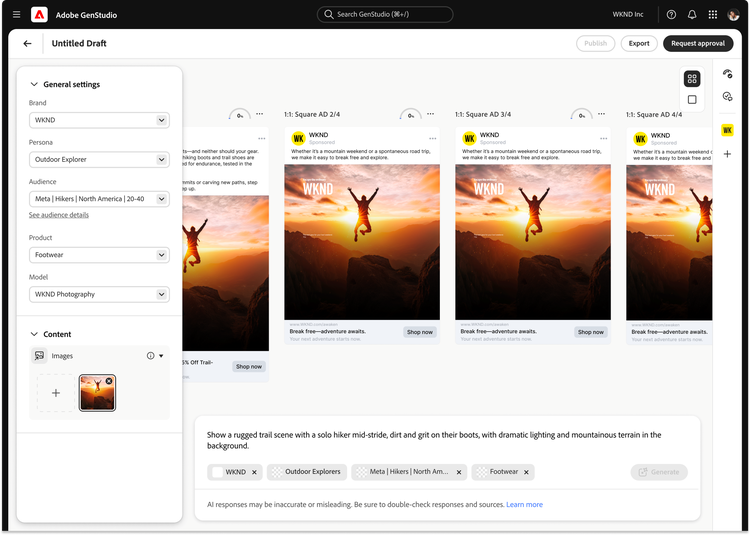Open the notifications bell
Screen dimensions: 750x535
click(692, 15)
